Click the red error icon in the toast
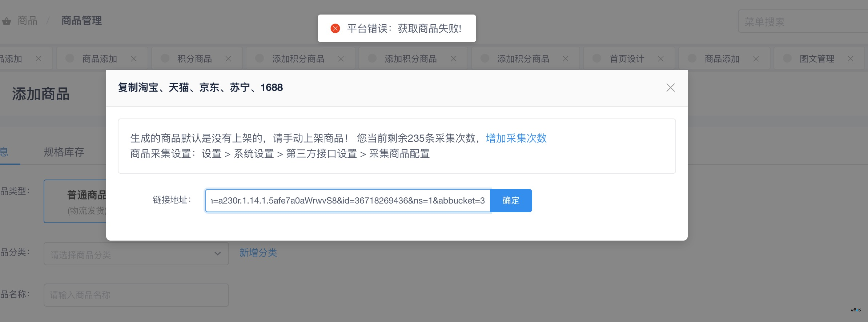868x322 pixels. (335, 28)
